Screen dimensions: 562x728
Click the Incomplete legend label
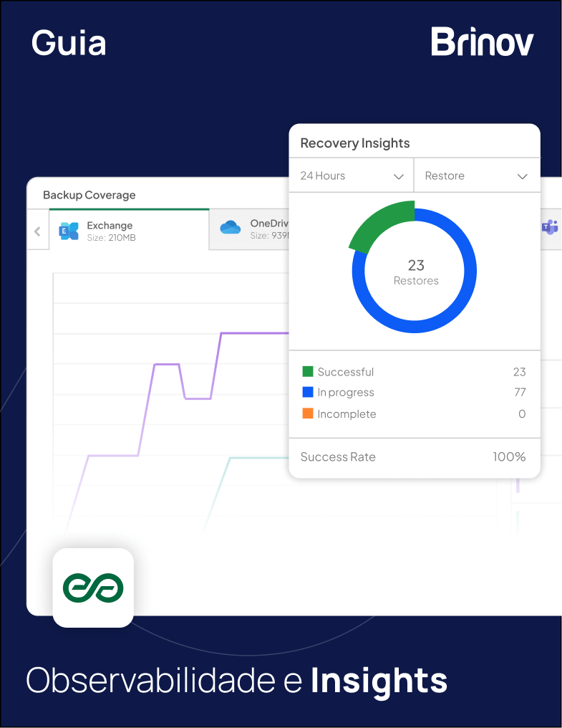point(347,413)
